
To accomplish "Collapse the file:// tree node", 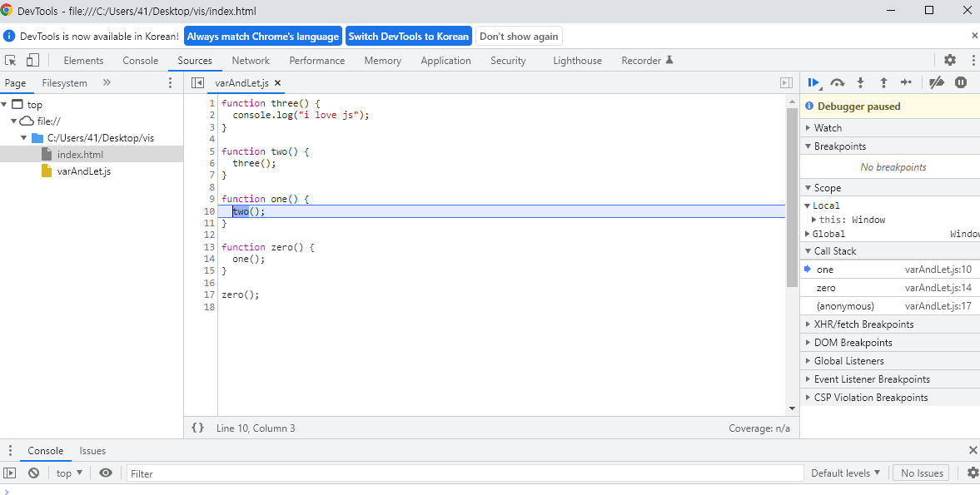I will point(14,121).
